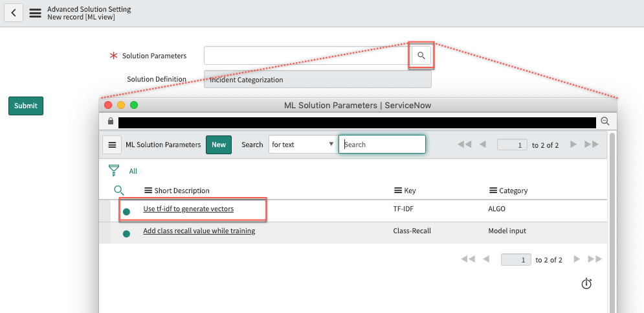This screenshot has width=644, height=313.
Task: Select 'Use tf-idf to generate vectors'
Action: tap(188, 209)
